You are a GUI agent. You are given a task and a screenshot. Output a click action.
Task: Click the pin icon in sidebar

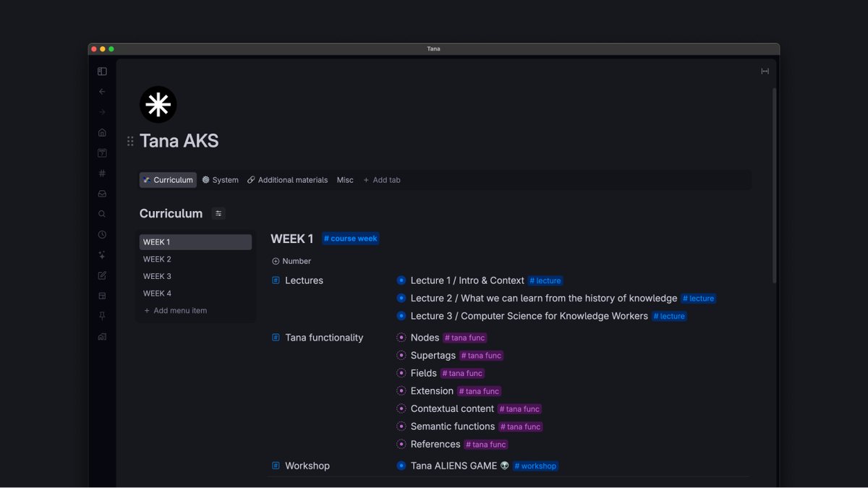point(102,317)
